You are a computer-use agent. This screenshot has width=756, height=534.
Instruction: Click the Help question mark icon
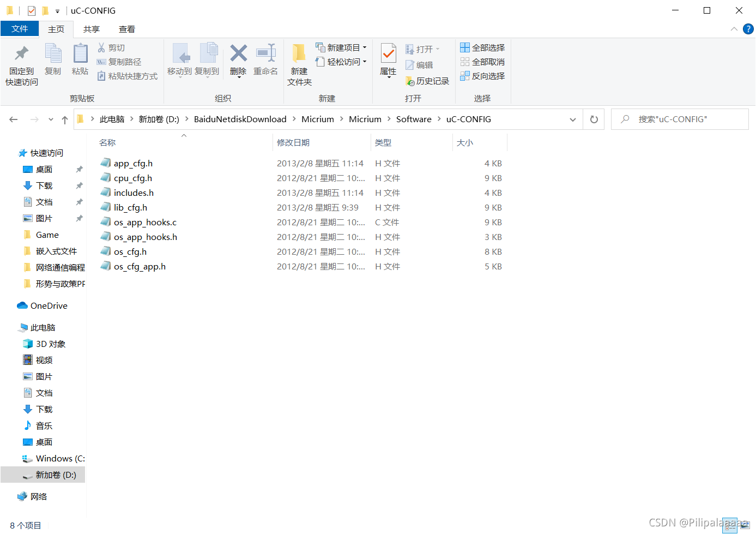(748, 29)
